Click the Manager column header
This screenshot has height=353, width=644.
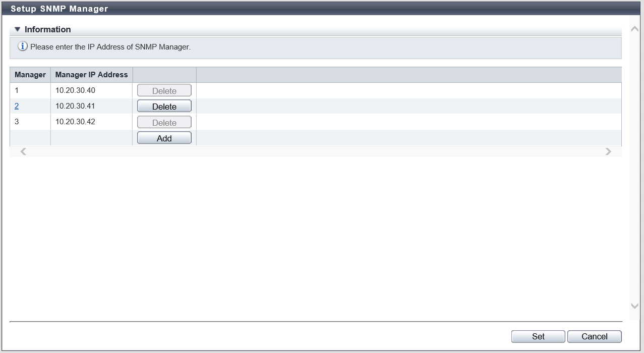coord(30,75)
